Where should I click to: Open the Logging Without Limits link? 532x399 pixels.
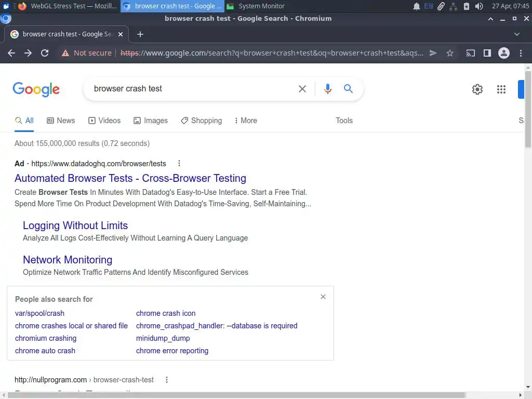pyautogui.click(x=75, y=225)
